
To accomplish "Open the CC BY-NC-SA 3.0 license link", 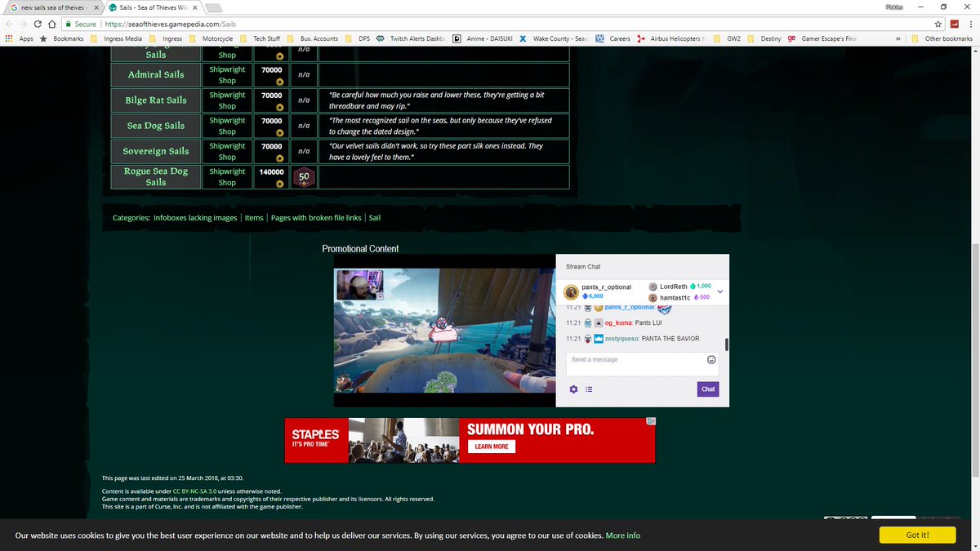I will point(194,491).
